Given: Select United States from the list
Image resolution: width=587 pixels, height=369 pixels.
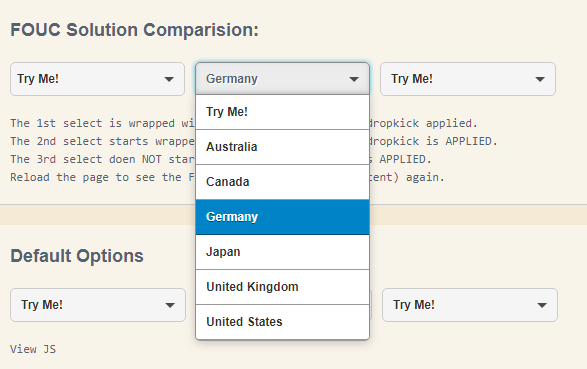Looking at the screenshot, I should pyautogui.click(x=282, y=322).
